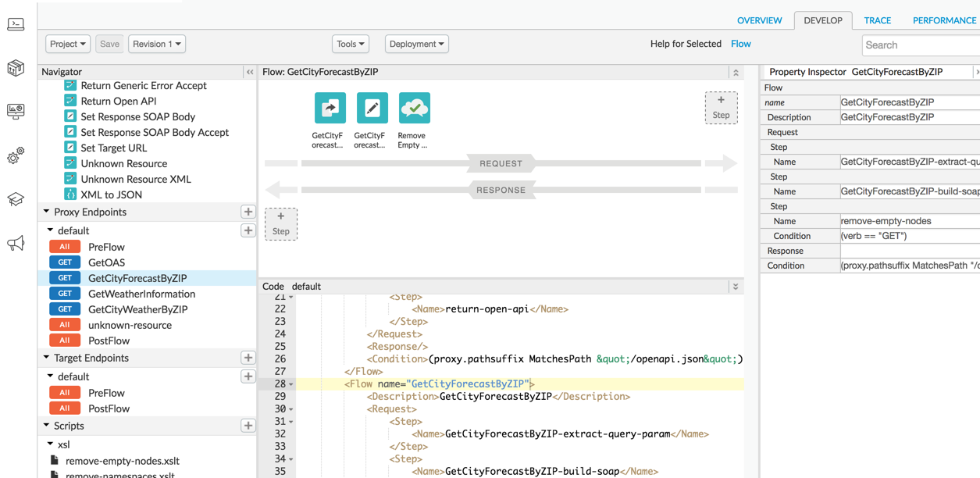Open the Analytics monitor icon in left rail
The height and width of the screenshot is (478, 980).
[x=16, y=111]
